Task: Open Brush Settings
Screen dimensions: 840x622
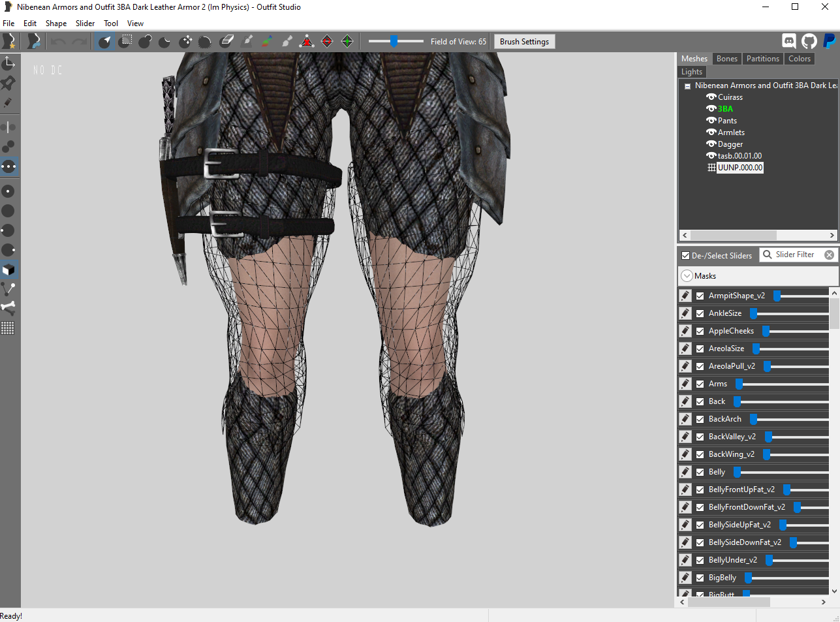Action: click(524, 41)
